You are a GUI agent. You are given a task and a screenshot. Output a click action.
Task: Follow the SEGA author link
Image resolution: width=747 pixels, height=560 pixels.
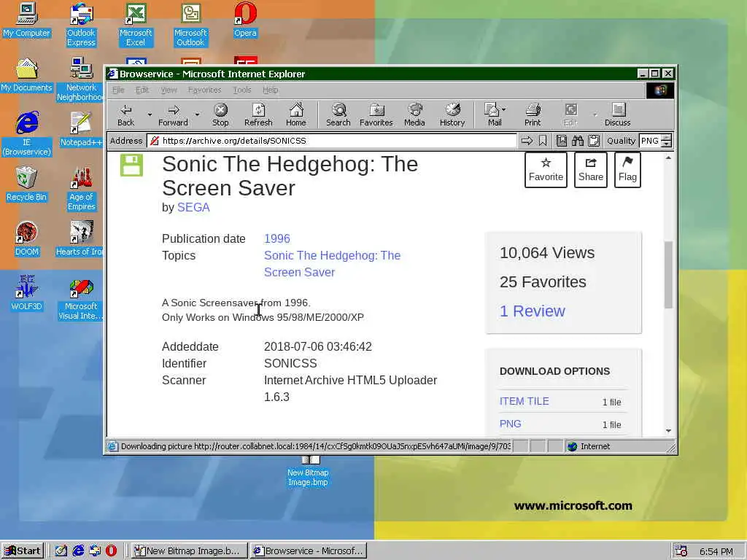tap(193, 208)
